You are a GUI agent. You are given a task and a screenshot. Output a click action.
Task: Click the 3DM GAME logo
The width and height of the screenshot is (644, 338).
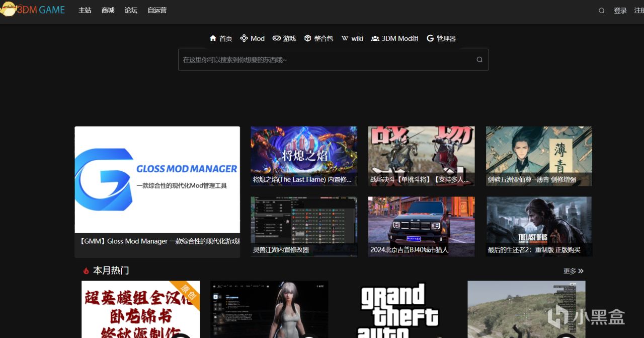[33, 10]
